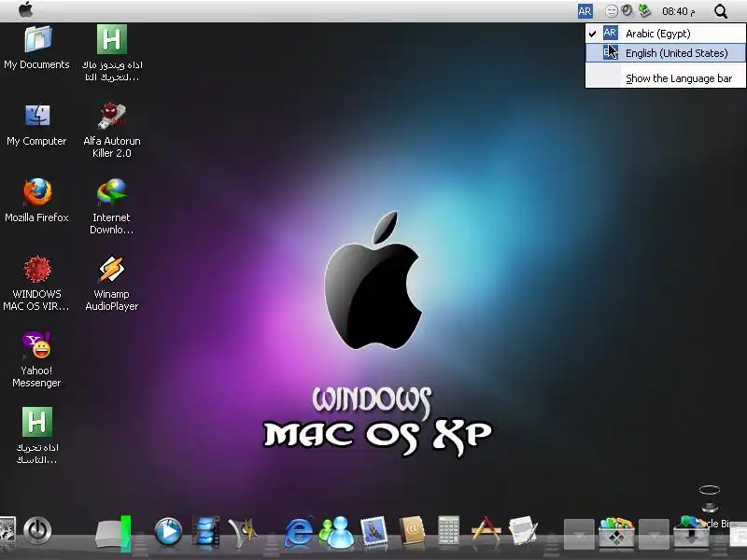Click the gear settings icon at dock edge

click(7, 530)
